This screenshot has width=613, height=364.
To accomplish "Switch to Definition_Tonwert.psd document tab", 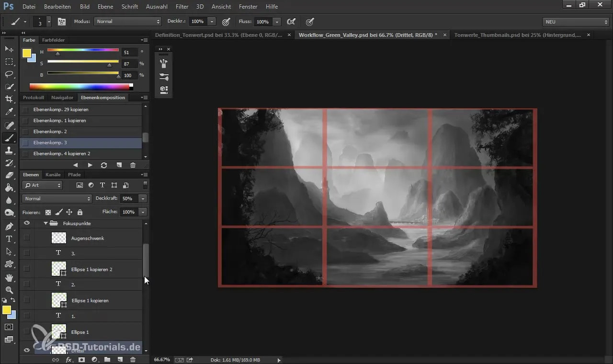I will [218, 35].
